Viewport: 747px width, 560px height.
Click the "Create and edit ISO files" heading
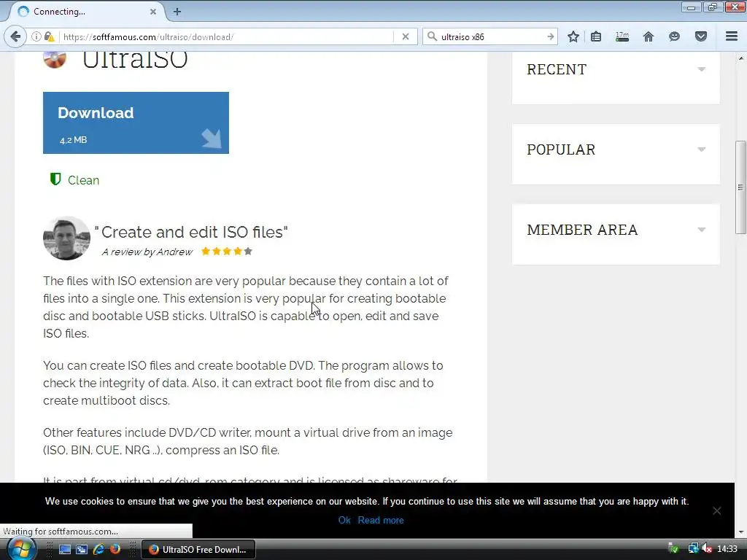click(x=192, y=232)
